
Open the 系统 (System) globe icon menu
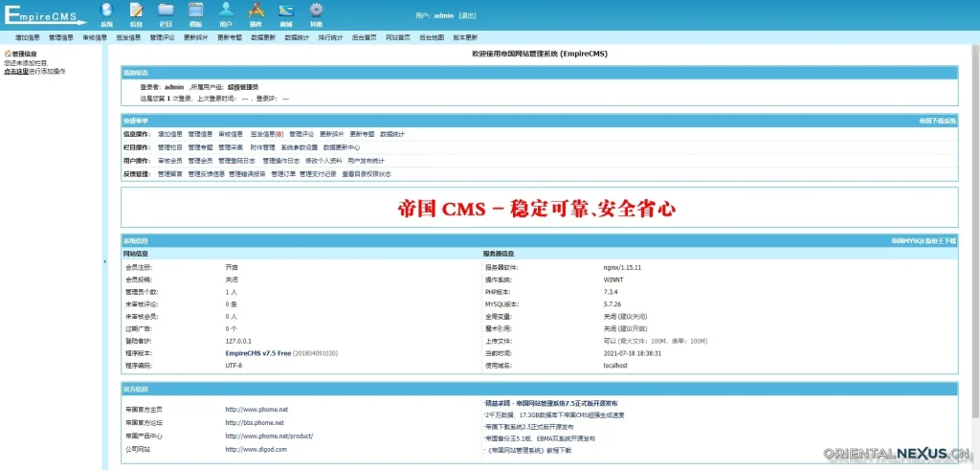point(107,14)
